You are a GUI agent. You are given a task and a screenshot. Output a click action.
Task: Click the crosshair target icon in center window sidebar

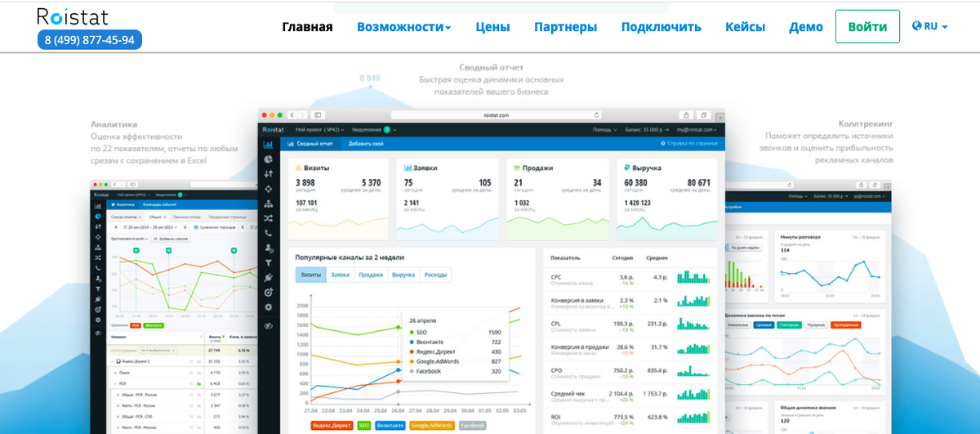(268, 188)
